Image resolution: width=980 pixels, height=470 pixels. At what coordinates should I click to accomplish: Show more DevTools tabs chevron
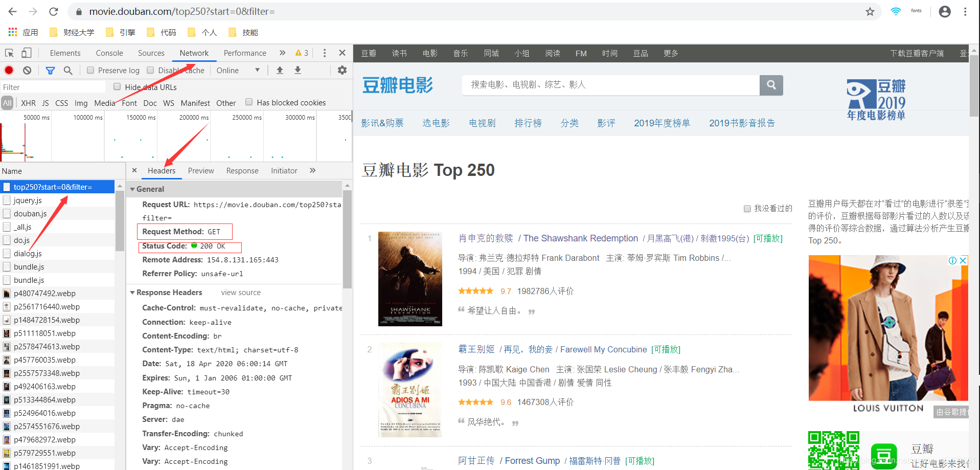coord(282,53)
